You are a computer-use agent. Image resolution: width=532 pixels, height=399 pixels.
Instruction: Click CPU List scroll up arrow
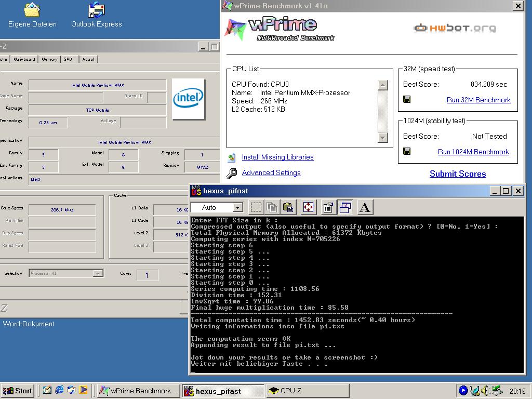[x=383, y=85]
